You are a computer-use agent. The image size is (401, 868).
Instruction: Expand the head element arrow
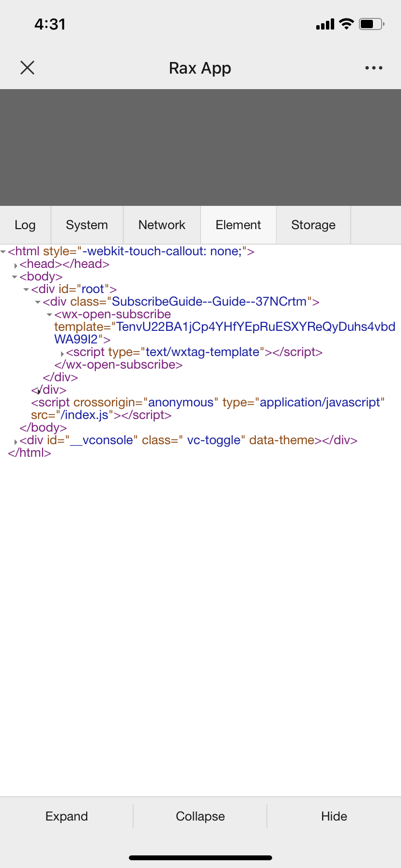click(x=15, y=265)
